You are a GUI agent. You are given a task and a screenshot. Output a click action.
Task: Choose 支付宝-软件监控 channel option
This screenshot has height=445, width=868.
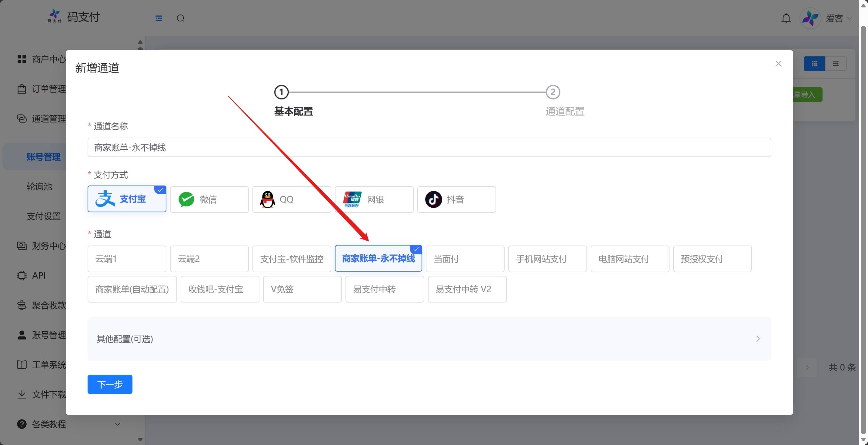pos(292,259)
